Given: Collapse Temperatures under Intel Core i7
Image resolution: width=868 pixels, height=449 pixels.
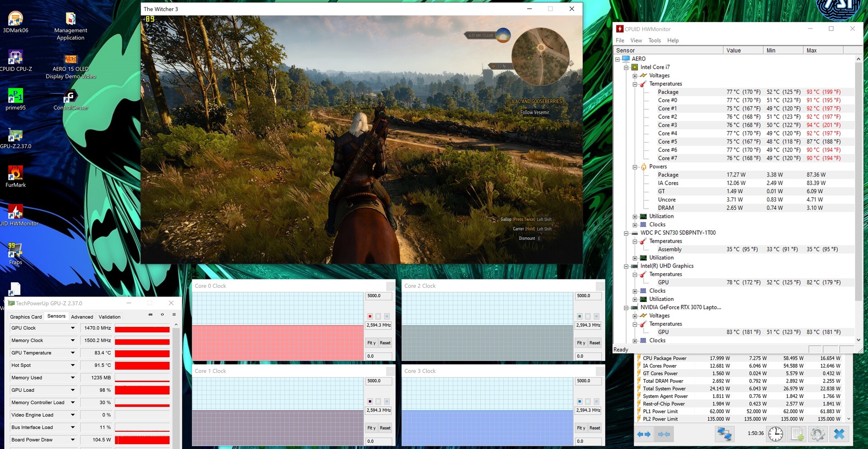Looking at the screenshot, I should (x=635, y=84).
